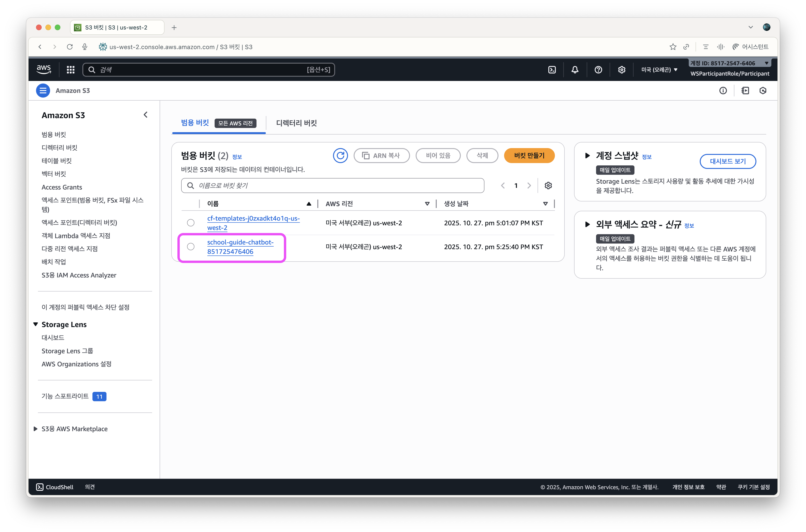Open the account ID dropdown menu
Screen dimensions: 806x532
pos(730,63)
